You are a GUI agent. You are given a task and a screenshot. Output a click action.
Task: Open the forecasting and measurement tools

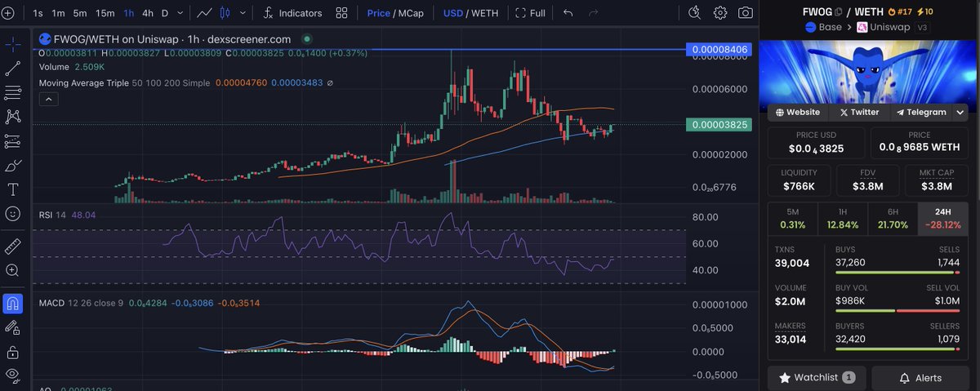click(12, 141)
